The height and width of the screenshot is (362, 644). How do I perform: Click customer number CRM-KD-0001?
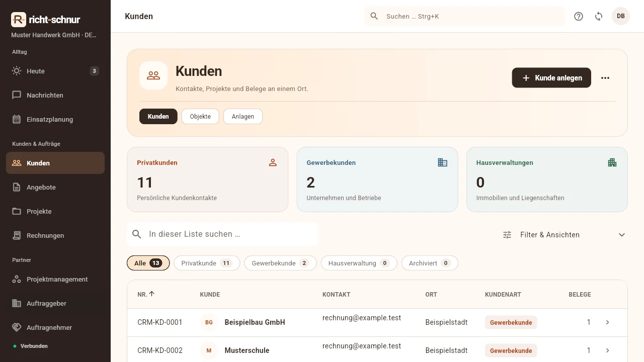point(160,322)
